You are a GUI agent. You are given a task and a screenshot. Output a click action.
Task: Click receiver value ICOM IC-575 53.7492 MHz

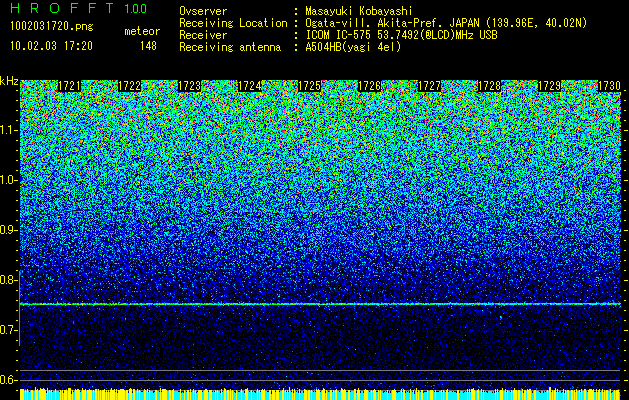401,35
